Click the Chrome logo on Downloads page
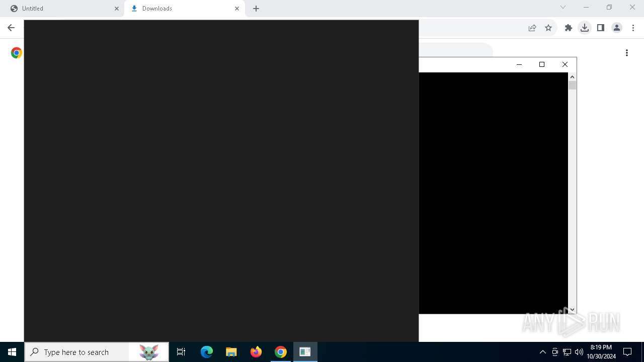The image size is (644, 362). [x=17, y=53]
